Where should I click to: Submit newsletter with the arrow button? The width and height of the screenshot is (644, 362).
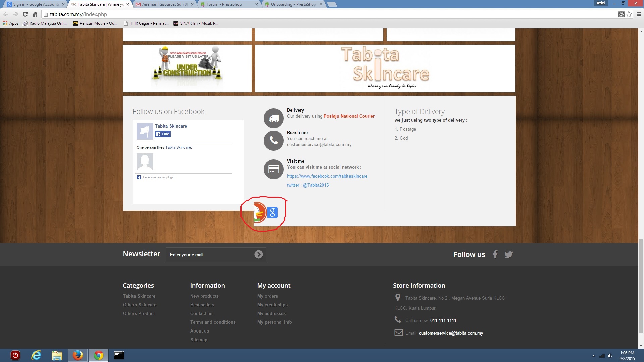click(258, 255)
